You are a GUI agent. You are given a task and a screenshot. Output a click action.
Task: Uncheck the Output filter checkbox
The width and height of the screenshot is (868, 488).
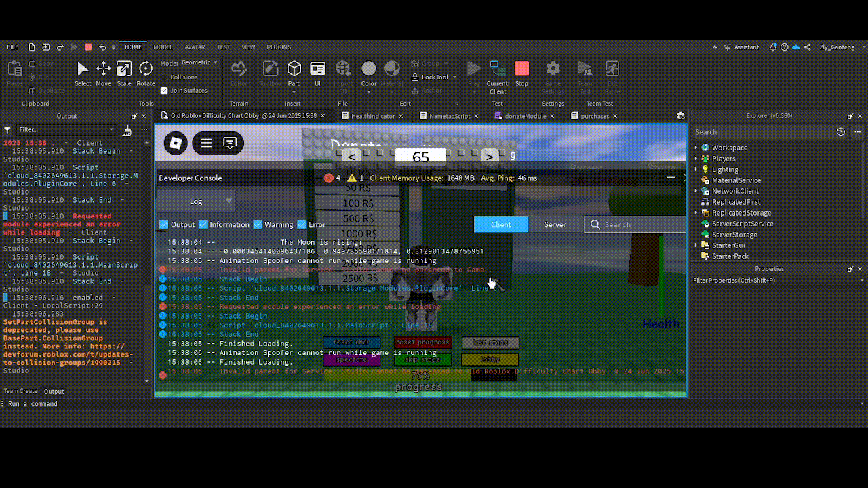pos(163,224)
